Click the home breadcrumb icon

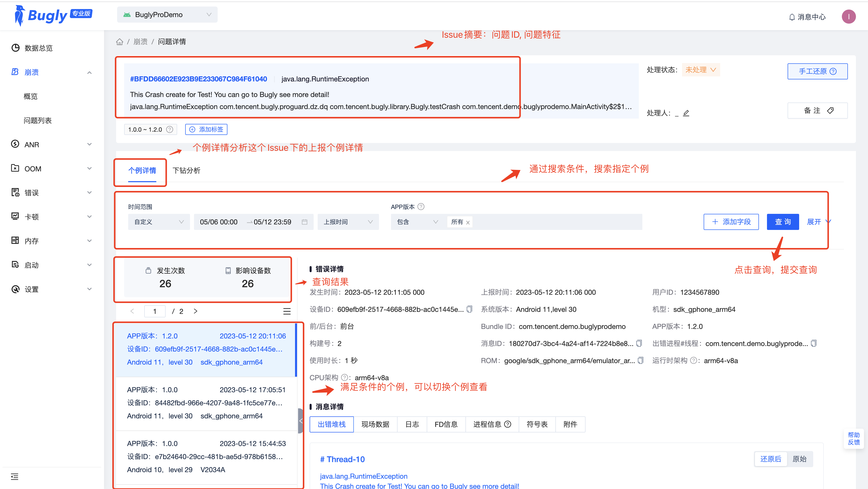pos(119,41)
